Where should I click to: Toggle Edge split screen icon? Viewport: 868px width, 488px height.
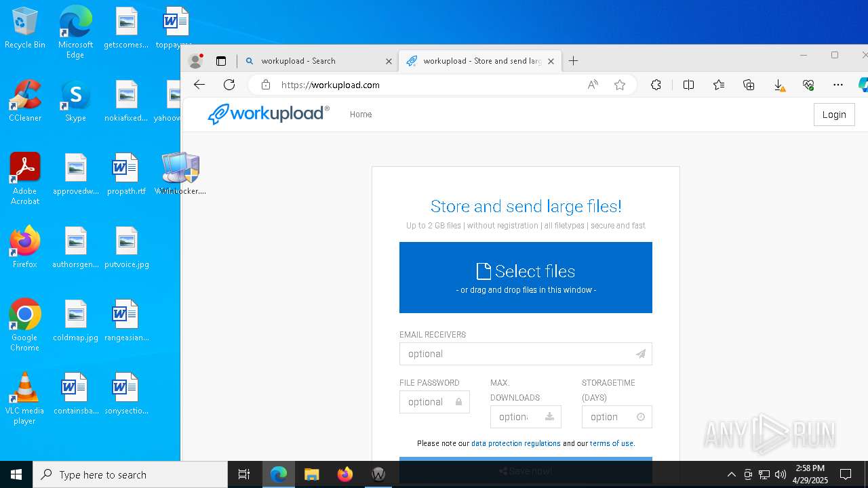pos(688,85)
